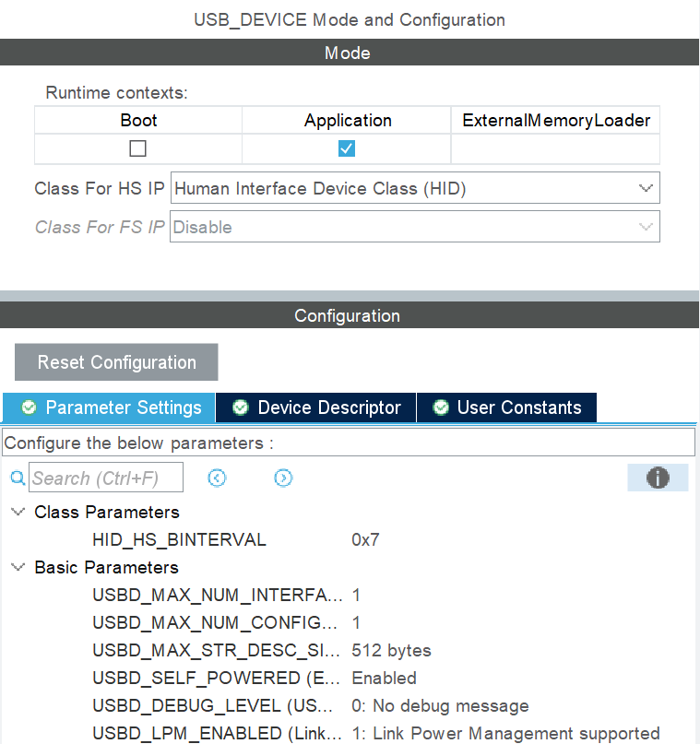Go to previous search result arrow
This screenshot has height=744, width=700.
pos(218,478)
